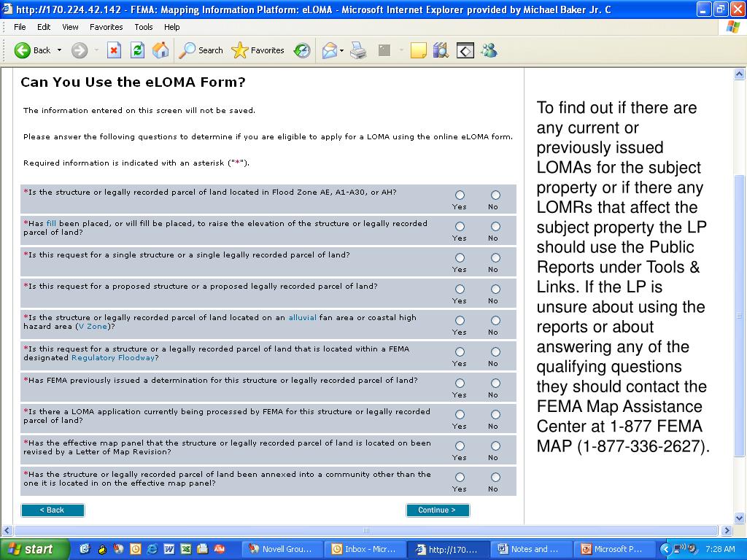Select No for Flood Zone AE question
The image size is (747, 560).
495,195
